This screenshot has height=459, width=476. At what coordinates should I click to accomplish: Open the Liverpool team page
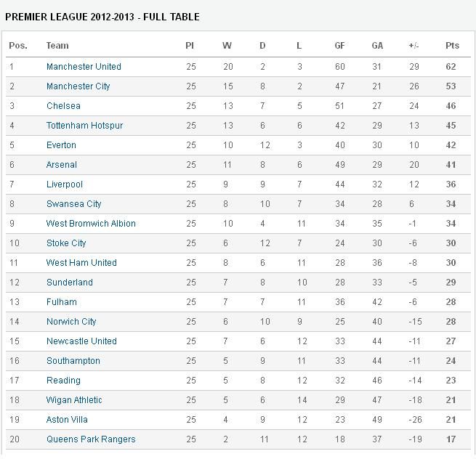click(65, 184)
